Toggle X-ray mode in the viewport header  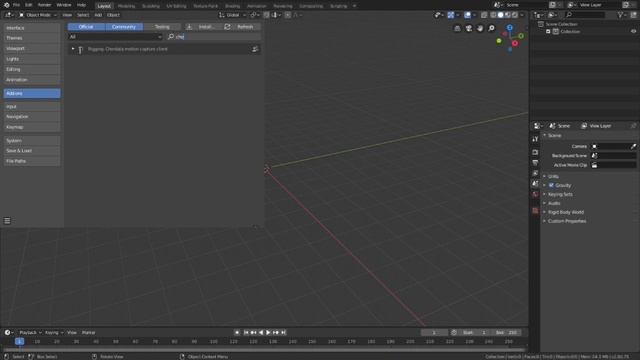[x=484, y=15]
